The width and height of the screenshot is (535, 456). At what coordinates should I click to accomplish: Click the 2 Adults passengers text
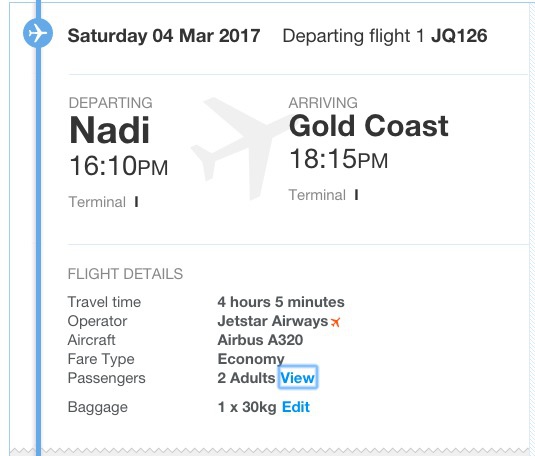(246, 378)
